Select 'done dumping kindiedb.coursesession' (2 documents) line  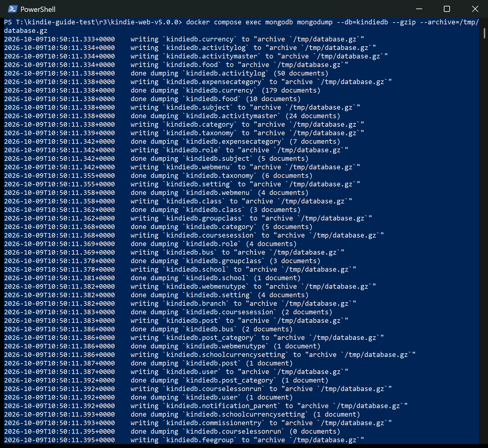(x=168, y=312)
